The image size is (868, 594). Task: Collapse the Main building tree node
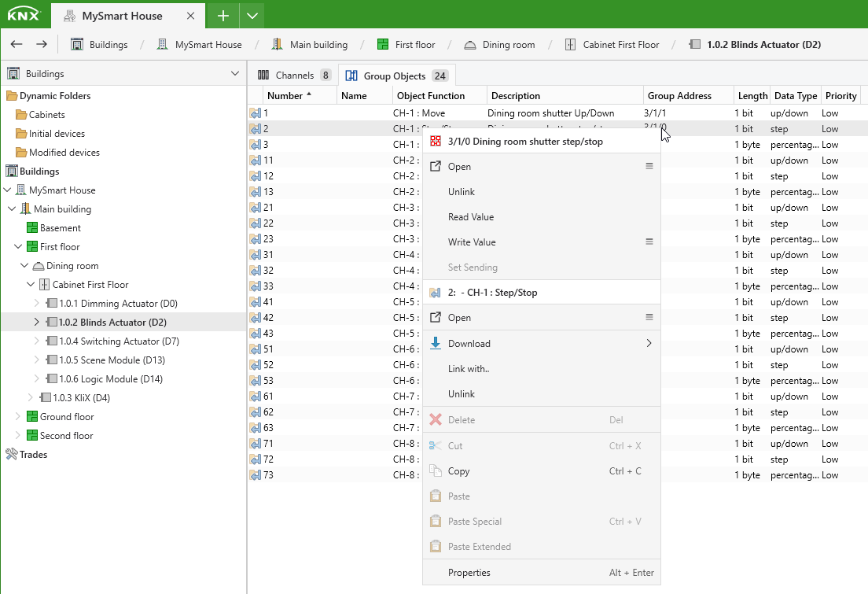click(x=12, y=209)
